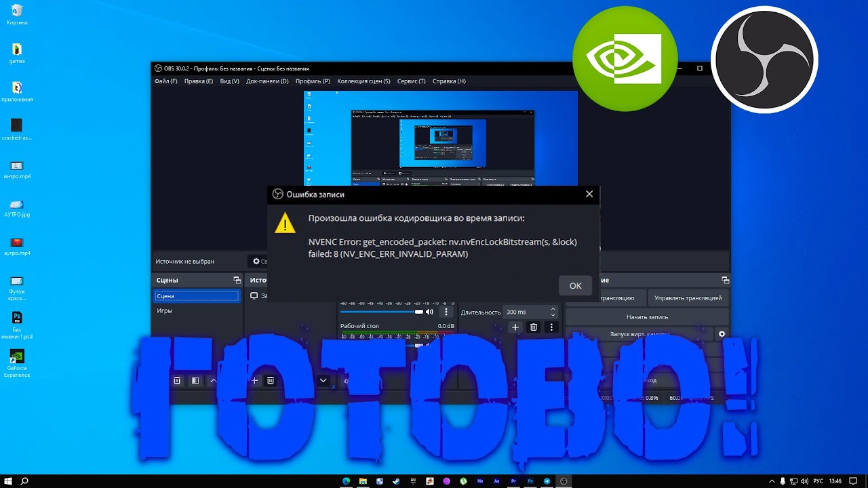Click the OBS preview canvas
Viewport: 868px width, 488px height.
pyautogui.click(x=441, y=138)
